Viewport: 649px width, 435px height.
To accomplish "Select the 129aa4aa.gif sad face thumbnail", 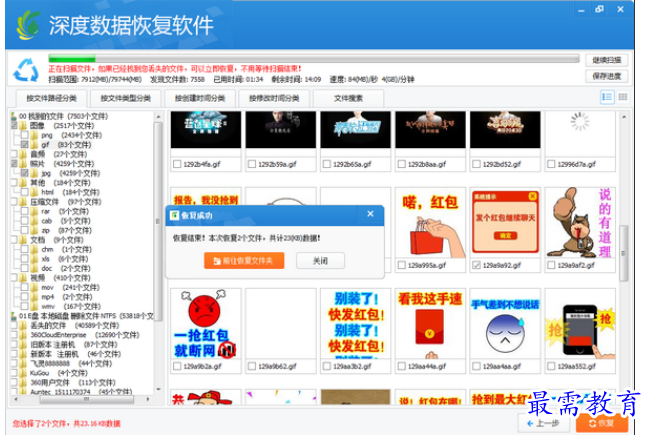I will (505, 324).
